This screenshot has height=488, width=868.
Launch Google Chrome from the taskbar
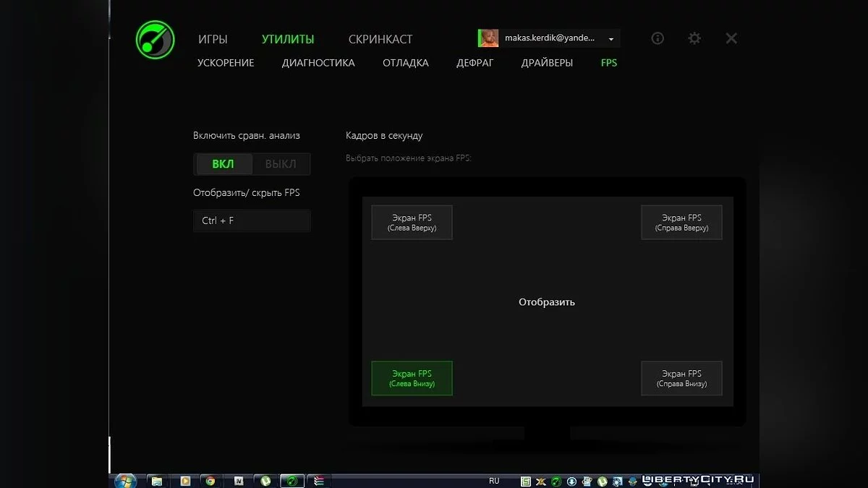click(210, 481)
